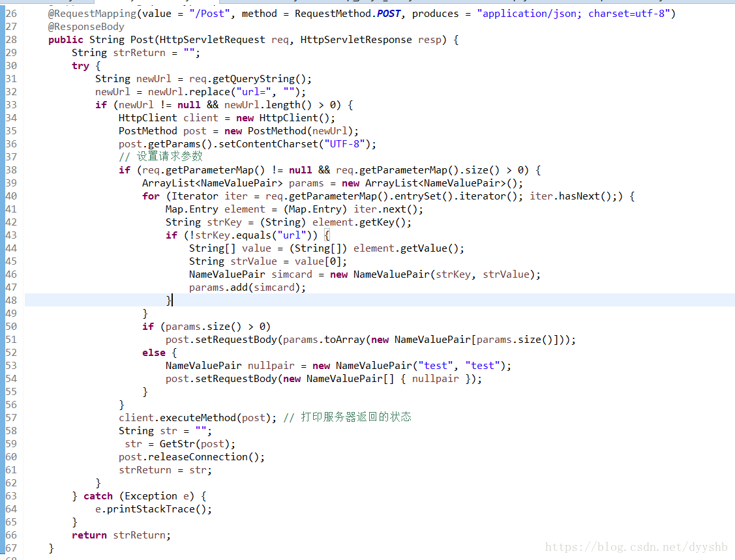Click the @RequestMapping annotation
The height and width of the screenshot is (560, 735).
pos(93,14)
